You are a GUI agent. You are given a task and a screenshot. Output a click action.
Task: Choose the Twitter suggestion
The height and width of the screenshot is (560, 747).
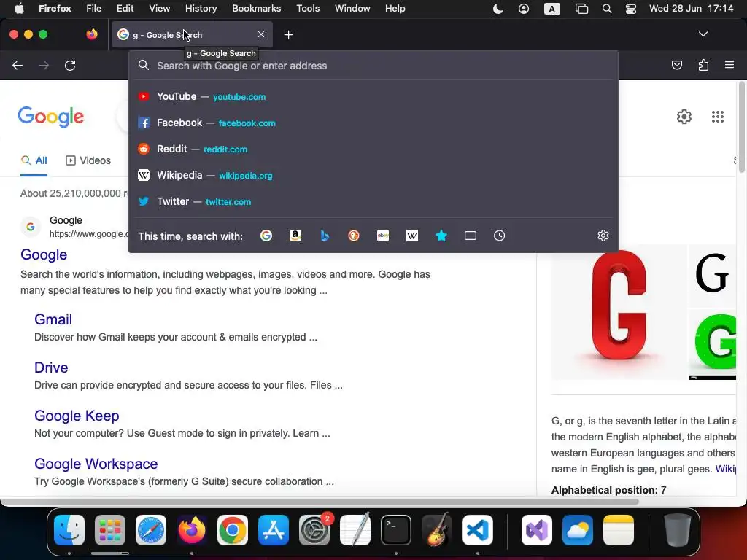click(373, 201)
